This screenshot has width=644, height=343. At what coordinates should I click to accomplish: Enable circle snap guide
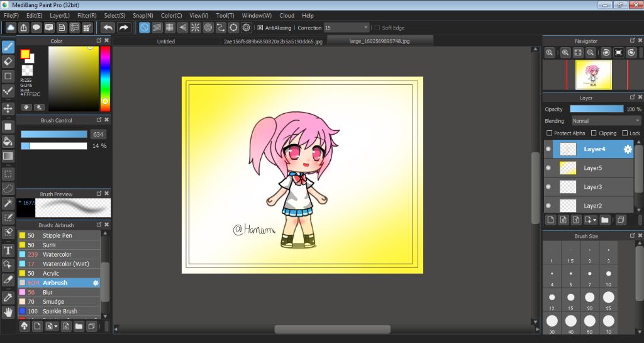point(208,28)
